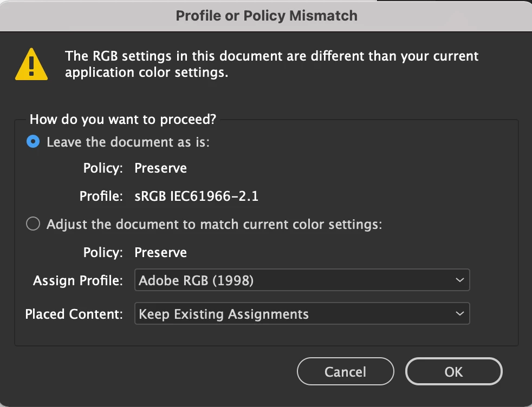This screenshot has width=532, height=407.
Task: Click the 'Profile:' label beside sRGB value
Action: (101, 196)
